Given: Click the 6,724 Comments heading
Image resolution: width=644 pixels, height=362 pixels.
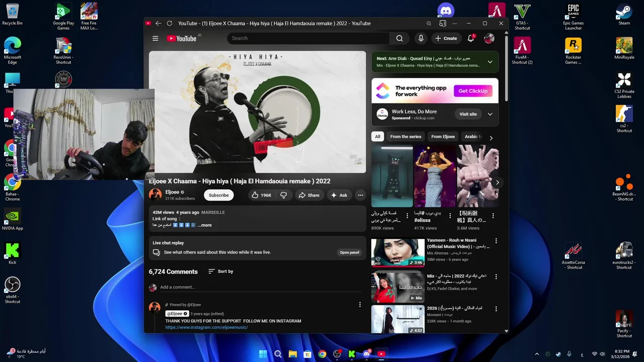Looking at the screenshot, I should click(x=173, y=271).
